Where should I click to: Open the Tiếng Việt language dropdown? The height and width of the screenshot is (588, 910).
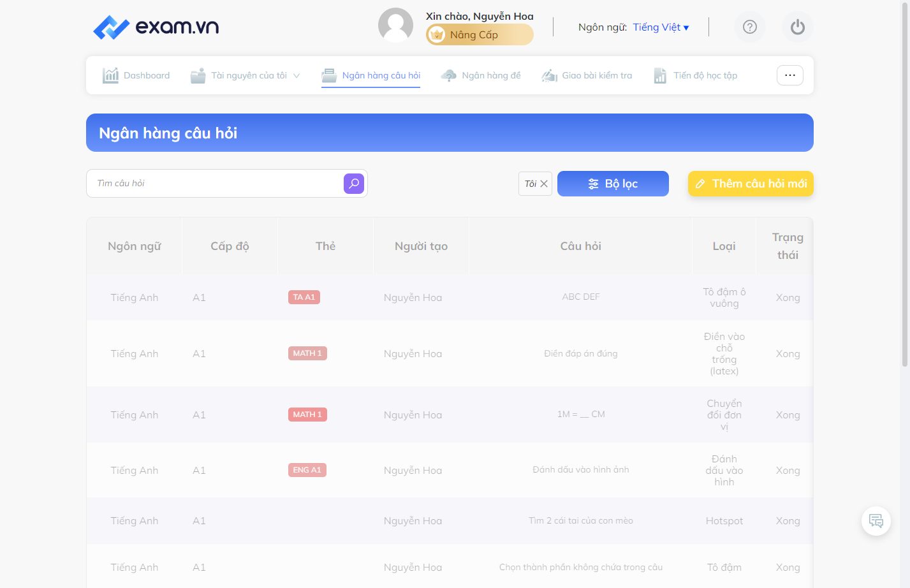(x=661, y=27)
